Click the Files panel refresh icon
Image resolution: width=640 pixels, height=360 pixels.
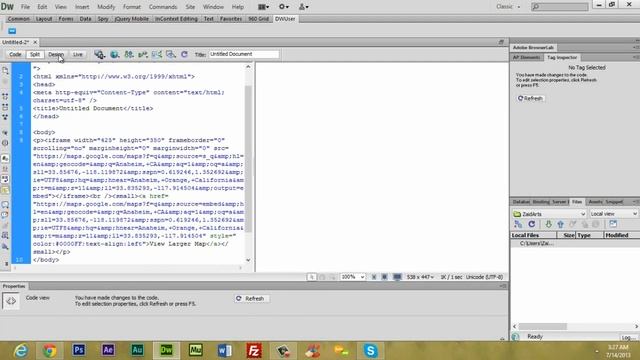pyautogui.click(x=531, y=224)
